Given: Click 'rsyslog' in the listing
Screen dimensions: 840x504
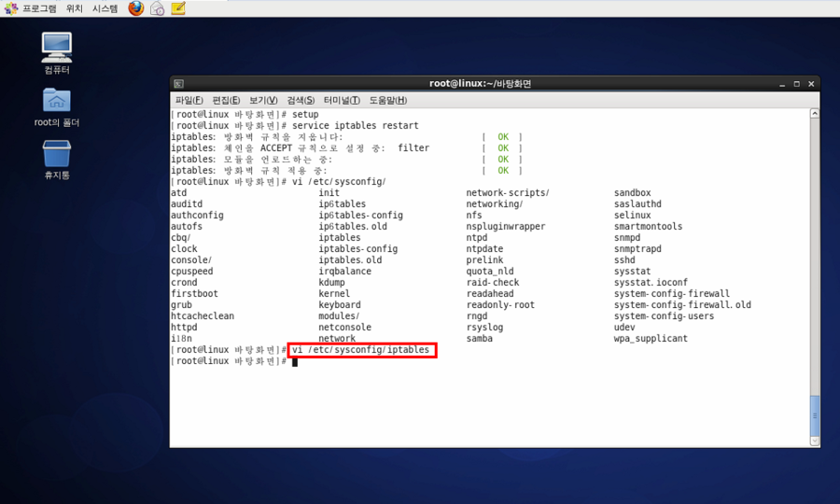Looking at the screenshot, I should 484,328.
